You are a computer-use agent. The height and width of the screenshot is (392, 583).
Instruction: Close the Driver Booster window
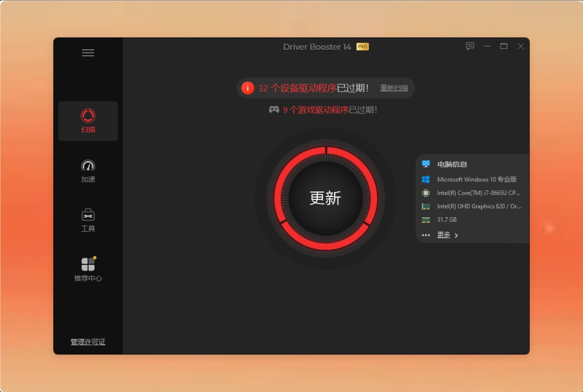point(521,46)
